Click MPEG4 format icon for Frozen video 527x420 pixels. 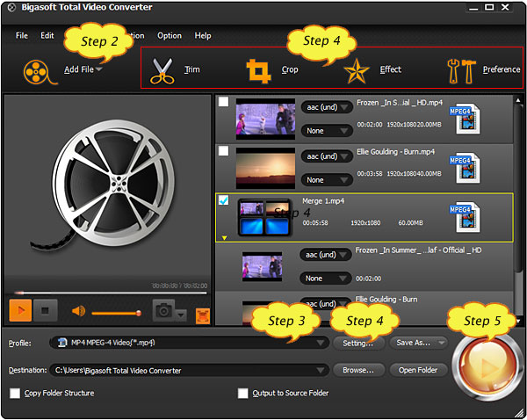pyautogui.click(x=466, y=119)
